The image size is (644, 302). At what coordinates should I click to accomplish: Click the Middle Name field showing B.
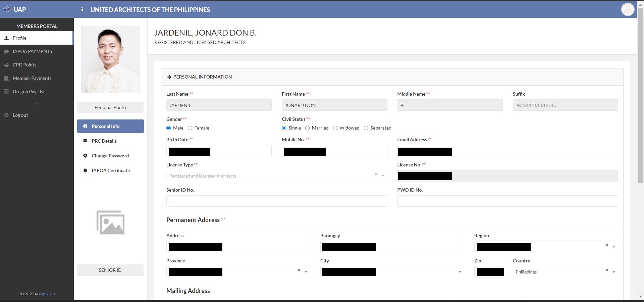point(450,105)
